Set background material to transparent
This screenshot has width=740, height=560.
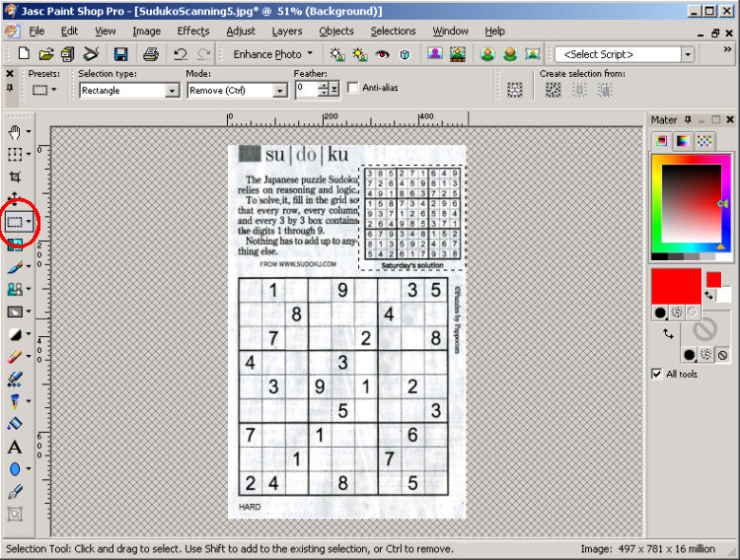pyautogui.click(x=723, y=355)
